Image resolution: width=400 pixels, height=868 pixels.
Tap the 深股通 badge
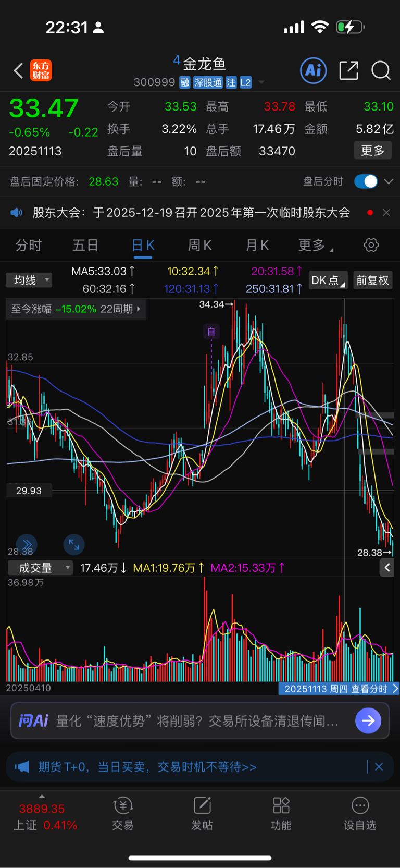[x=208, y=82]
